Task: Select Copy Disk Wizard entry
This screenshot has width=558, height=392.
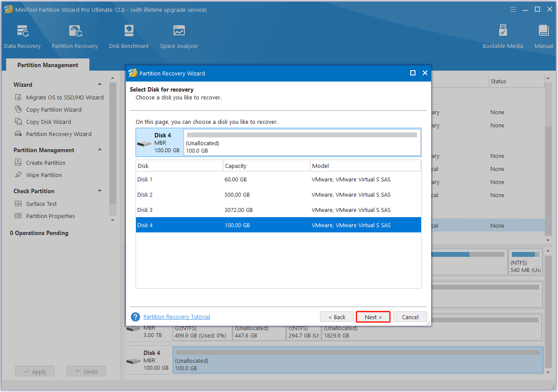Action: pyautogui.click(x=48, y=122)
